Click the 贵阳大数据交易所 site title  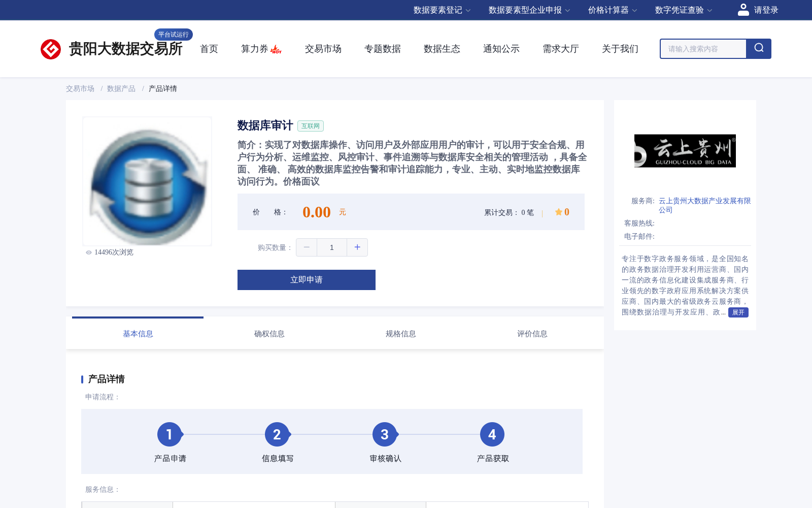(x=126, y=49)
